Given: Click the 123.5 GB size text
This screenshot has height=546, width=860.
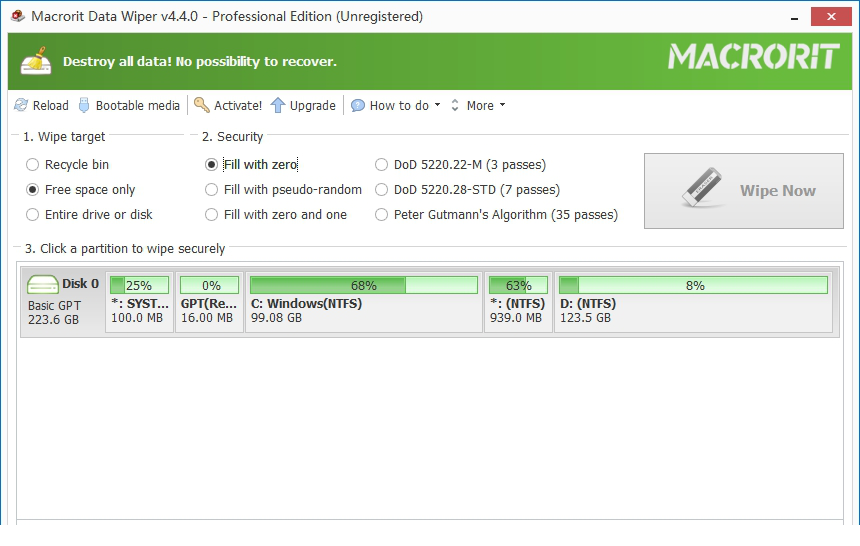Looking at the screenshot, I should pos(585,318).
